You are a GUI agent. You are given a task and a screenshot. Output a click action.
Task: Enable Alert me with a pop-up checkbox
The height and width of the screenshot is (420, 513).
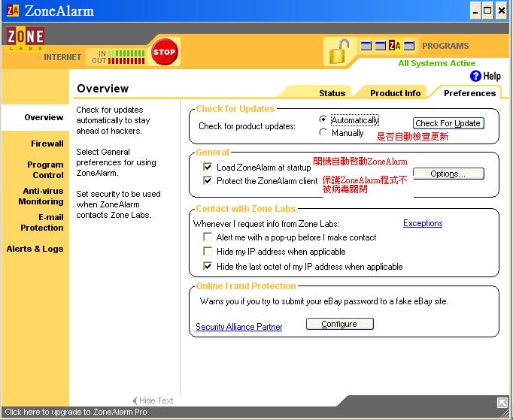click(x=208, y=237)
